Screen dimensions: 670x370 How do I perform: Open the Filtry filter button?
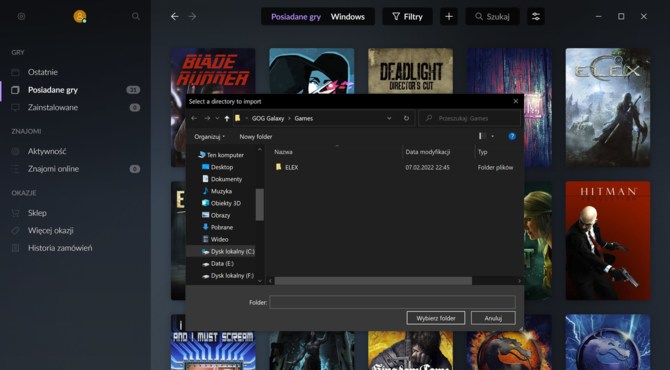coord(407,16)
